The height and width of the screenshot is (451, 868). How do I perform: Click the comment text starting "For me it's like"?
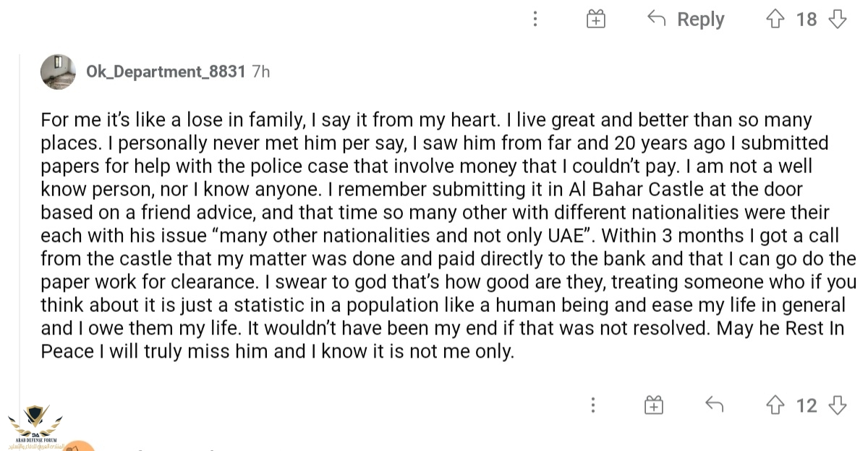(448, 235)
